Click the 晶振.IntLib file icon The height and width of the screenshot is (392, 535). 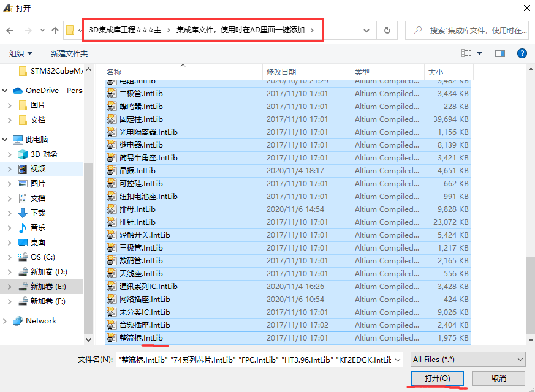[x=112, y=170]
